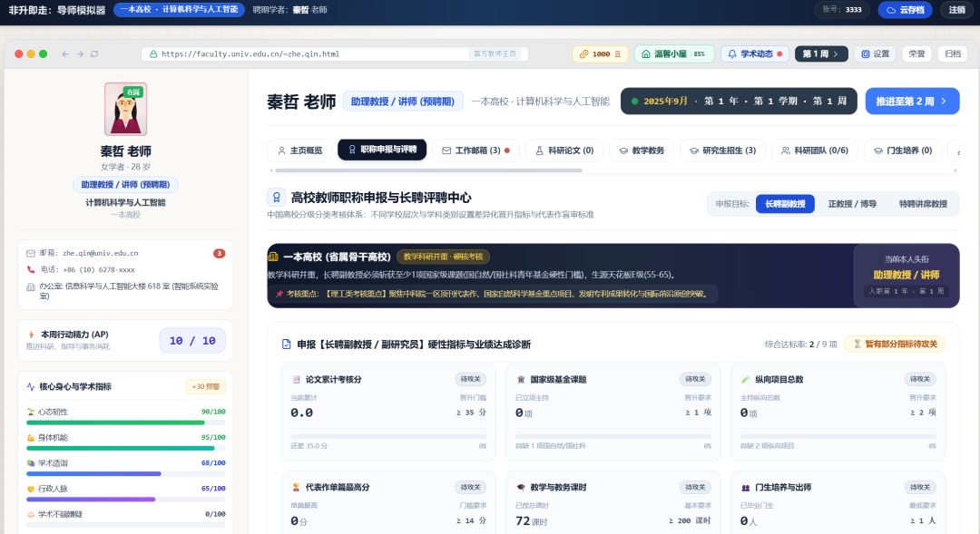Open the 纵向项目总数 card

point(838,412)
